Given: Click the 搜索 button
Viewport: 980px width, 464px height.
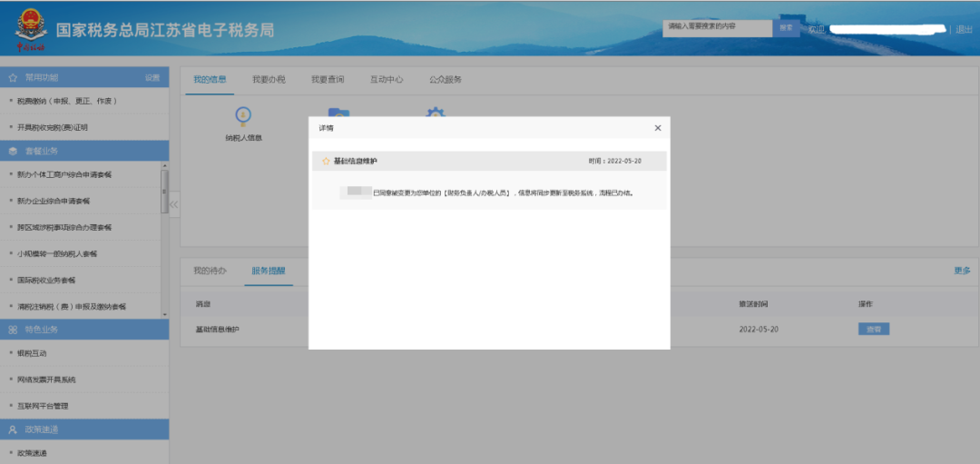Looking at the screenshot, I should point(786,28).
